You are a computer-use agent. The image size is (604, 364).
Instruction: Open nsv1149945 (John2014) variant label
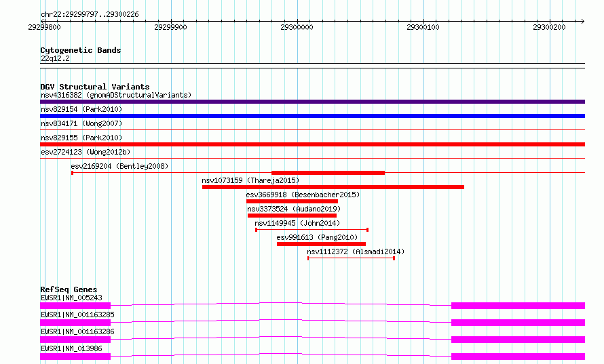[x=297, y=223]
